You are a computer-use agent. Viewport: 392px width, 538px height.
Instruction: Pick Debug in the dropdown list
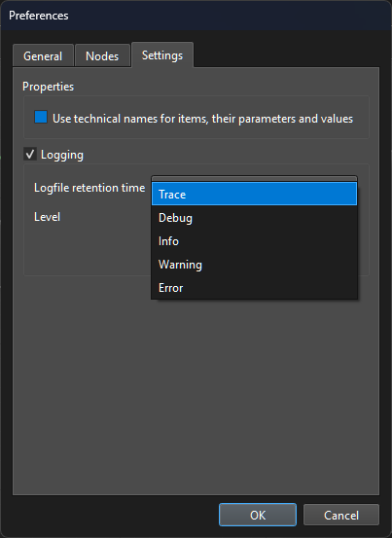254,218
